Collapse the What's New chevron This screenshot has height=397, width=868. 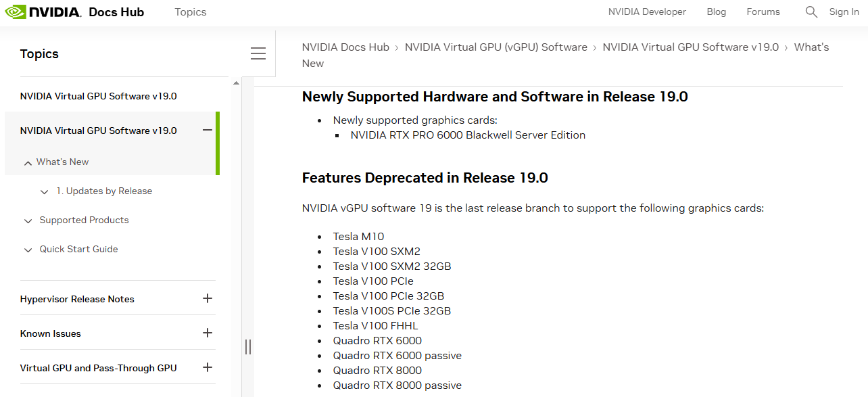coord(28,162)
